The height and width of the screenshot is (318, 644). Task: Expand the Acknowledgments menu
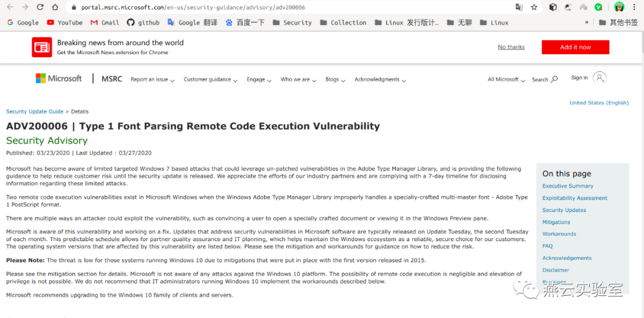(380, 80)
